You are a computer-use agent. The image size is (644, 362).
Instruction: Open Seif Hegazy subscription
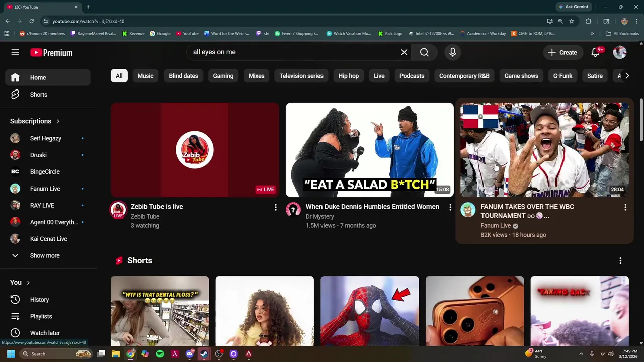(x=48, y=138)
